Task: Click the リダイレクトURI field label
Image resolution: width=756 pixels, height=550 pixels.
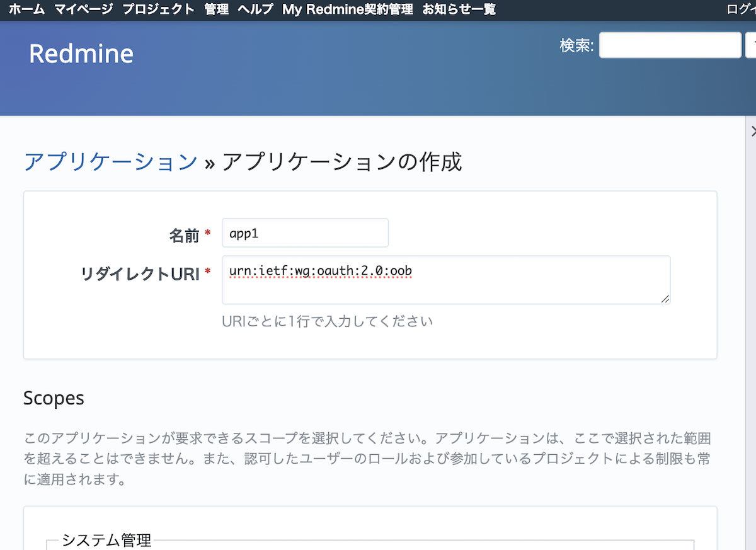Action: tap(140, 273)
